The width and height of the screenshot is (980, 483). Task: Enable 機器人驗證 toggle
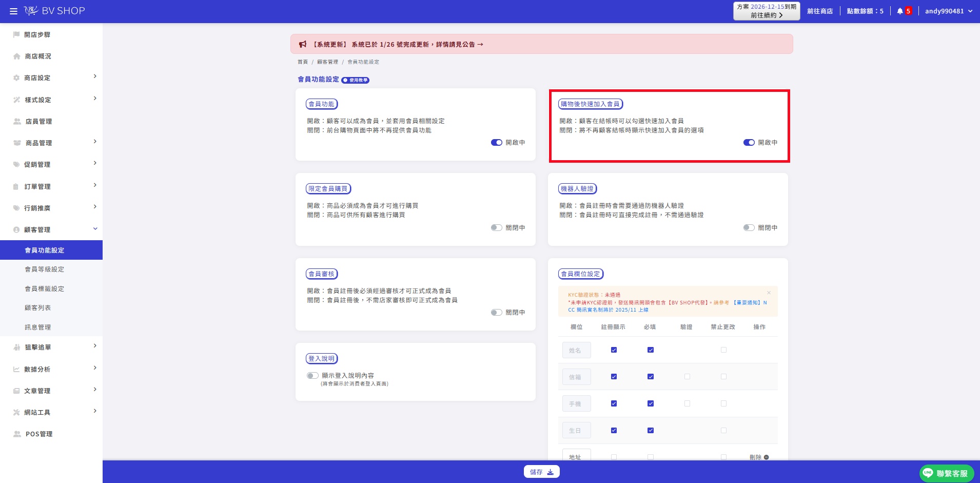749,227
